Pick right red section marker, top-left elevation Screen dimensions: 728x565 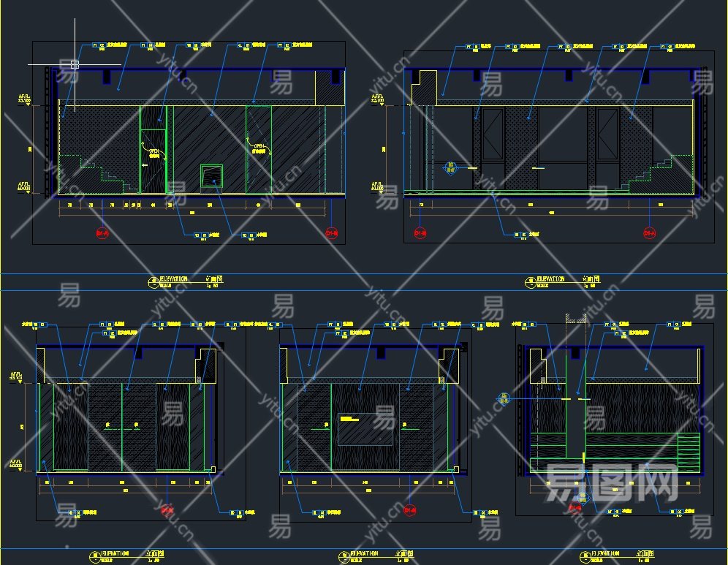(x=332, y=233)
